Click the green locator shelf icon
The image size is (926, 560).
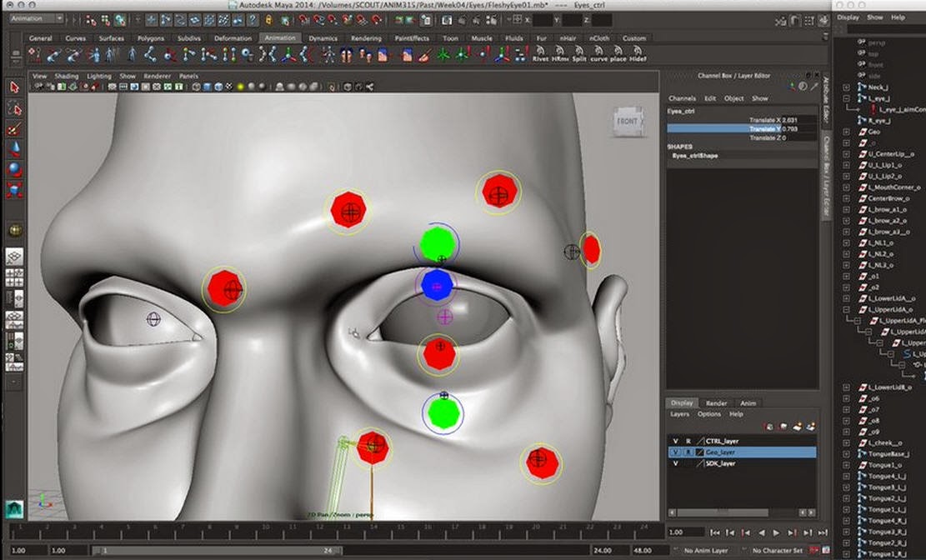point(443,55)
